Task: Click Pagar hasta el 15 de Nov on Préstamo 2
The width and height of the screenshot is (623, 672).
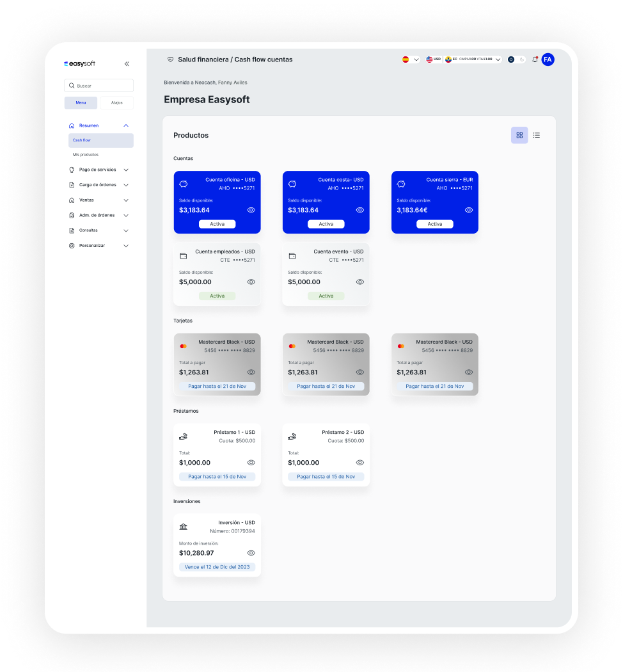Action: [x=326, y=477]
